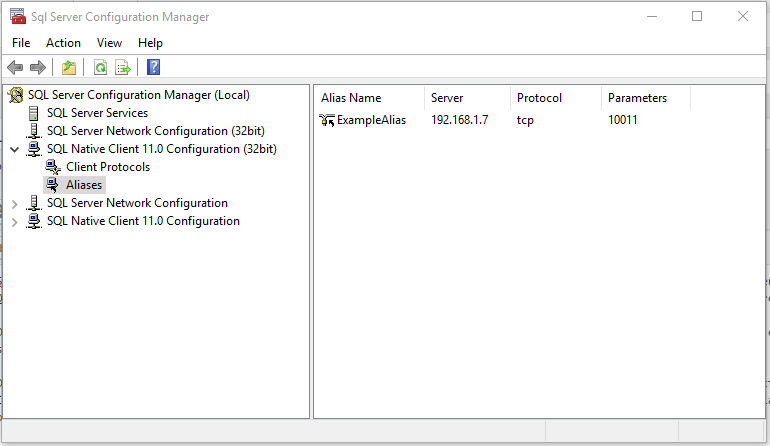
Task: Click the Refresh toolbar icon
Action: tap(100, 68)
